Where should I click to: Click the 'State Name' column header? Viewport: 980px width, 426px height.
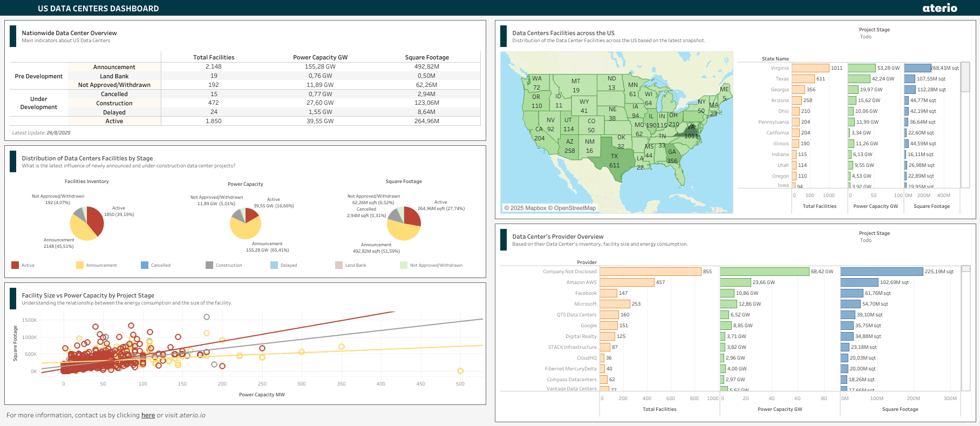click(x=775, y=59)
